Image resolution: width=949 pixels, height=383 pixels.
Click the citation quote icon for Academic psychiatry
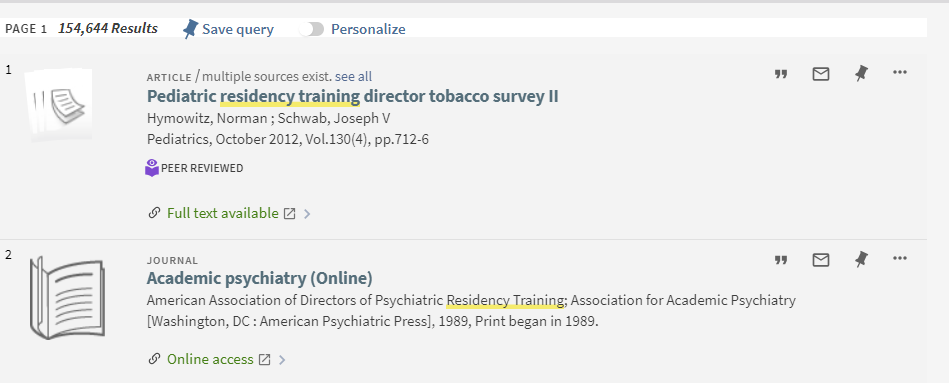click(781, 260)
